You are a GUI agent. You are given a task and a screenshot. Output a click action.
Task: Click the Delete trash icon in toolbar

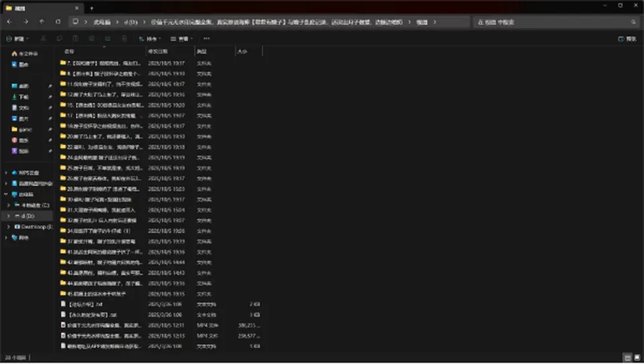pyautogui.click(x=124, y=39)
